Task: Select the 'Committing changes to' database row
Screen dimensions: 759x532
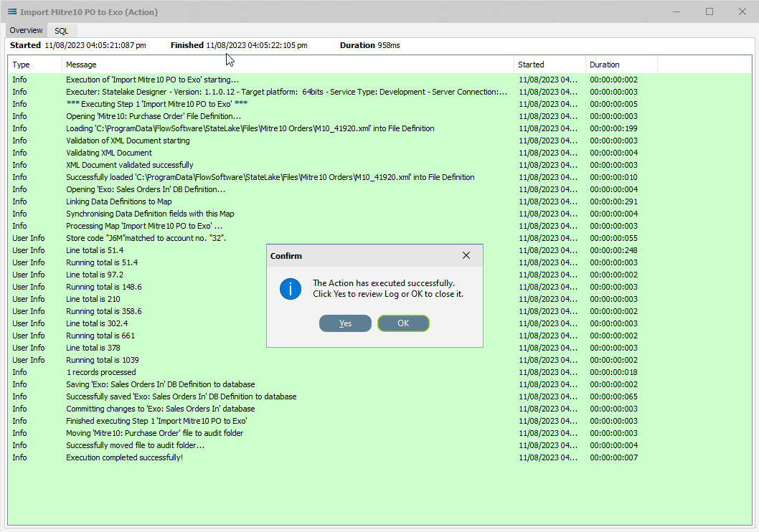Action: [x=379, y=409]
